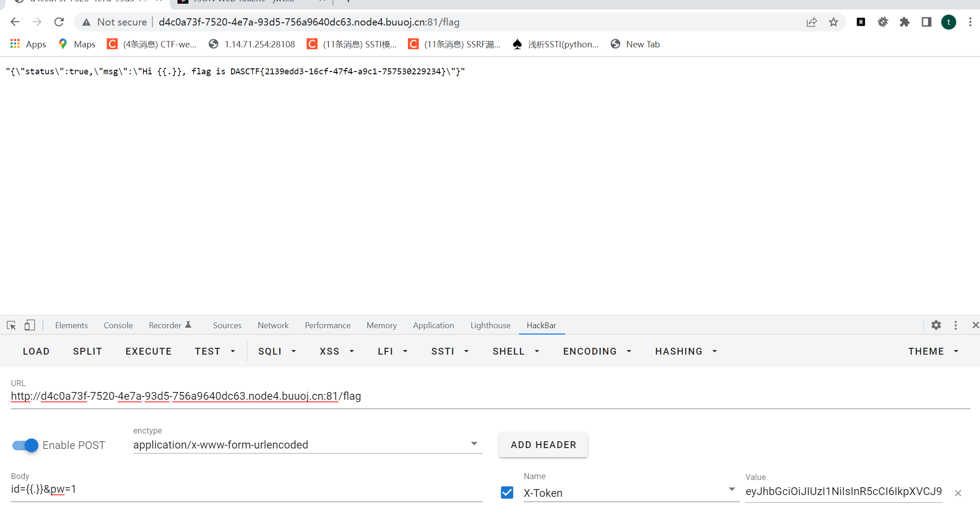Activate the DevTools inspect element icon

pos(11,325)
